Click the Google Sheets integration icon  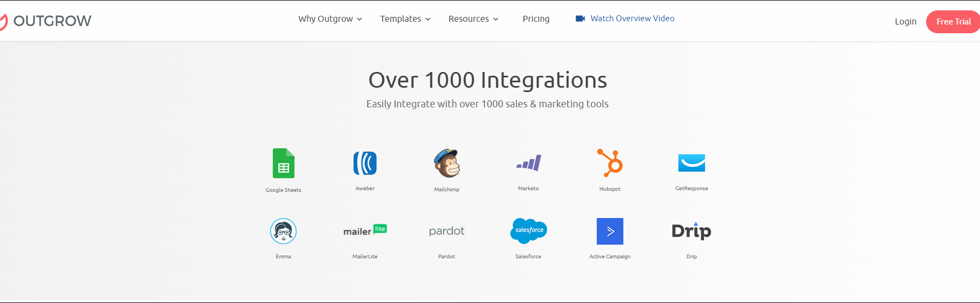pyautogui.click(x=283, y=163)
